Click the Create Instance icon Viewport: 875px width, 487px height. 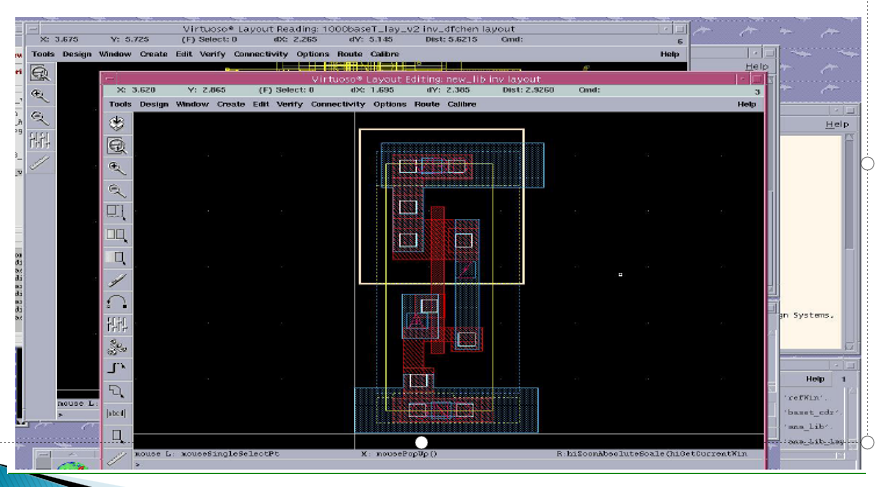pos(117,346)
